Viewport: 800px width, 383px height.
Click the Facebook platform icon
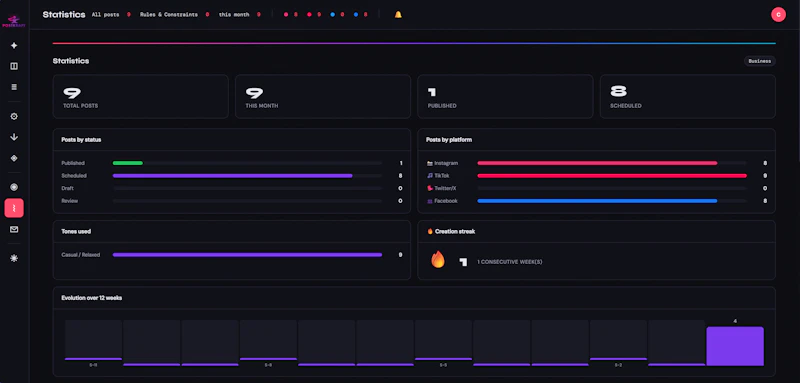(x=430, y=201)
